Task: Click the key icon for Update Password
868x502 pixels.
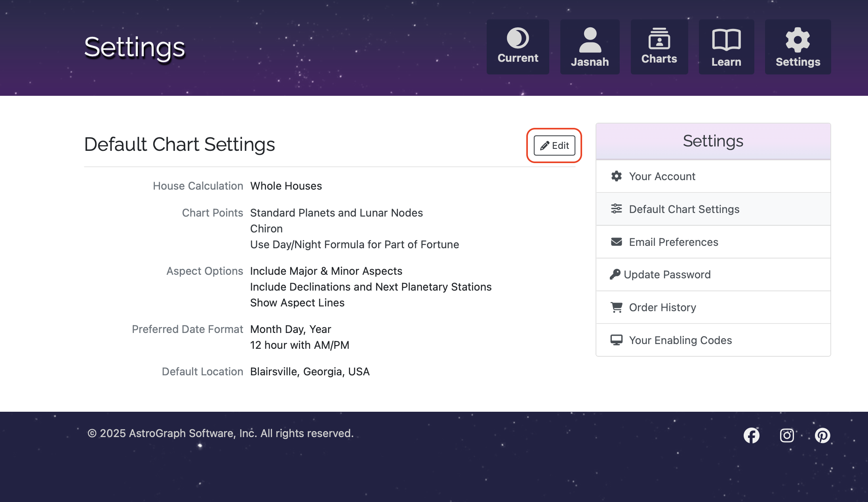Action: point(615,274)
